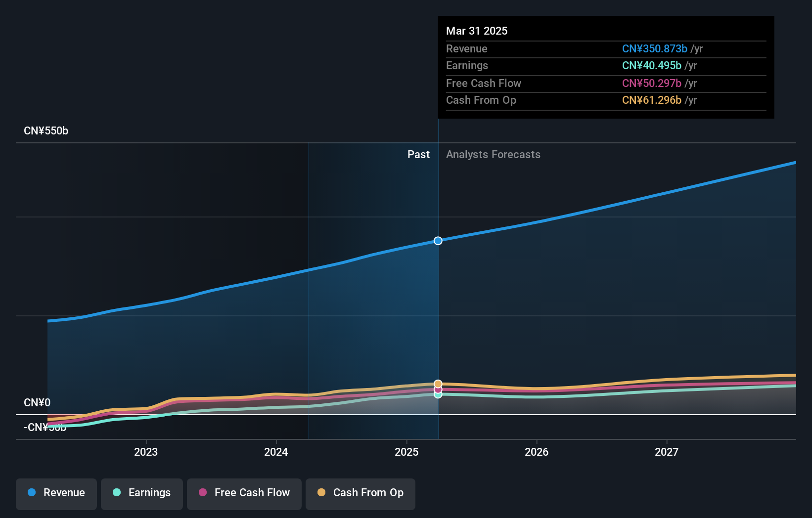Click the 2026 axis label
The width and height of the screenshot is (812, 518).
(x=537, y=452)
